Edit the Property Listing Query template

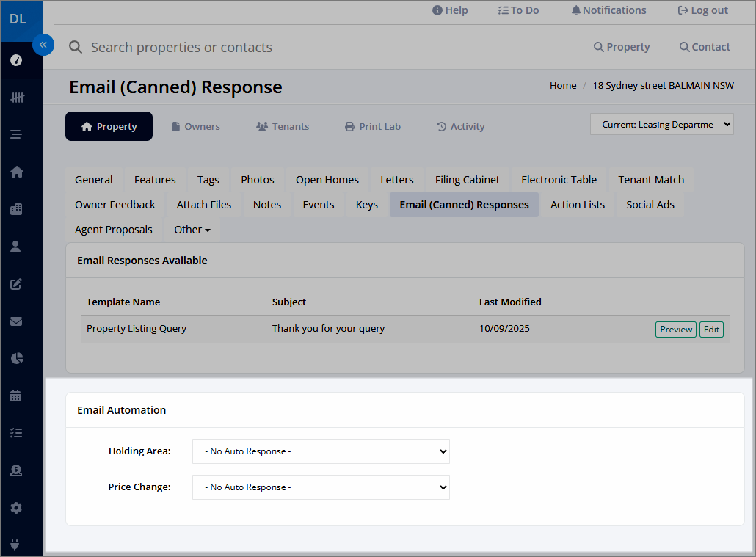[711, 330]
